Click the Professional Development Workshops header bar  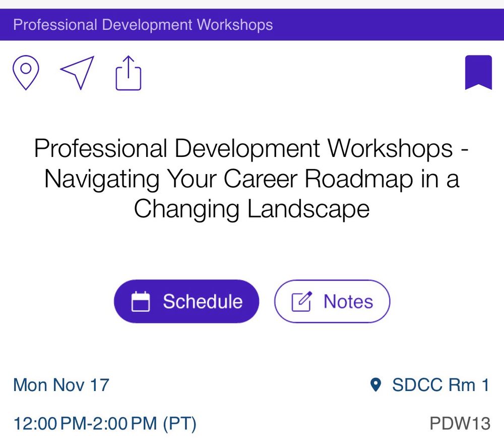point(144,24)
